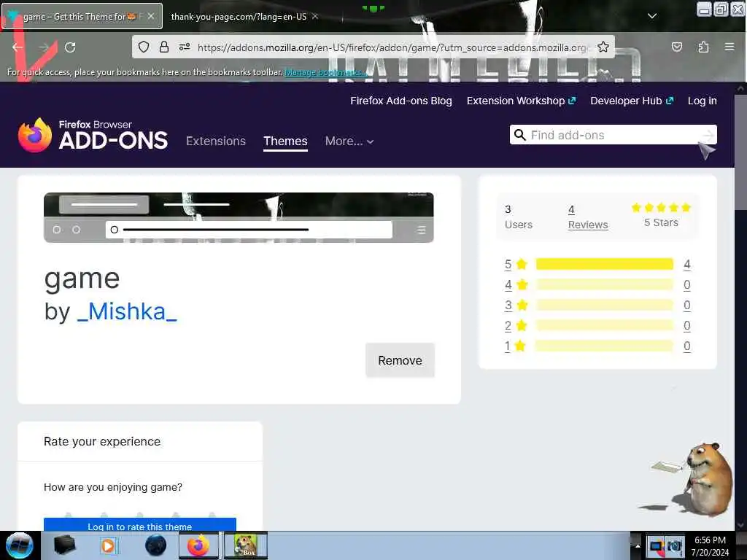This screenshot has height=560, width=747.
Task: Click the count 4 next to 5-star bar
Action: click(686, 264)
